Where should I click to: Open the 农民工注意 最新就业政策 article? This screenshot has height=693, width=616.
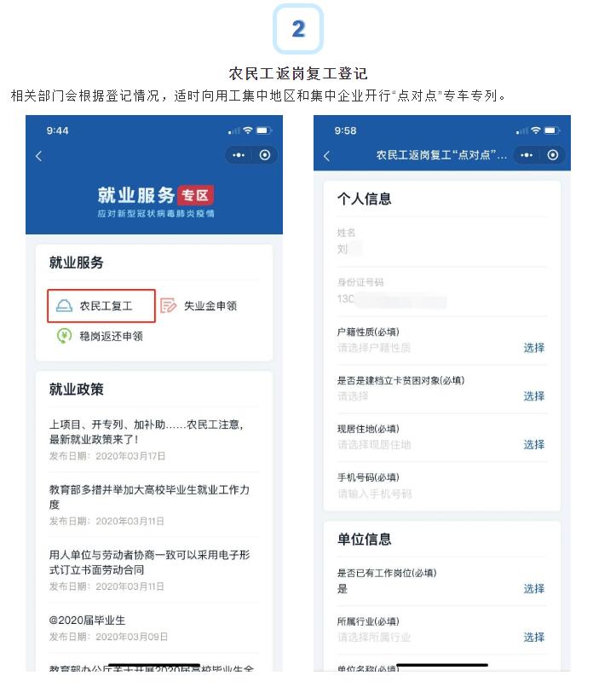(x=153, y=440)
